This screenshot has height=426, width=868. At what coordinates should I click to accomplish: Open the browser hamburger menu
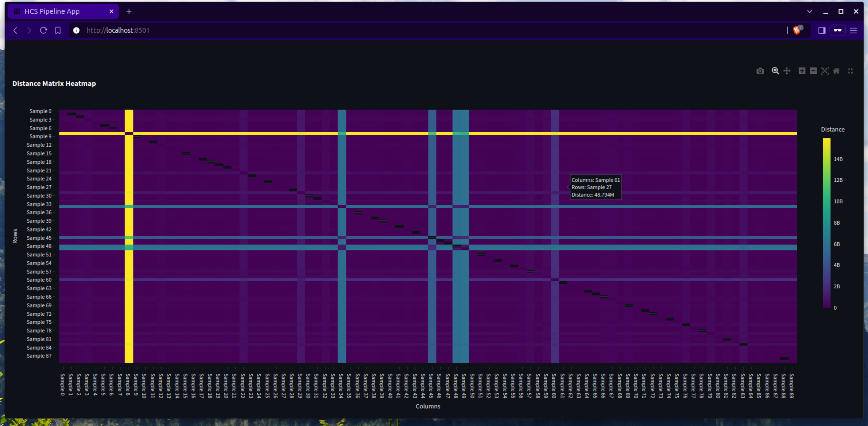pos(853,30)
